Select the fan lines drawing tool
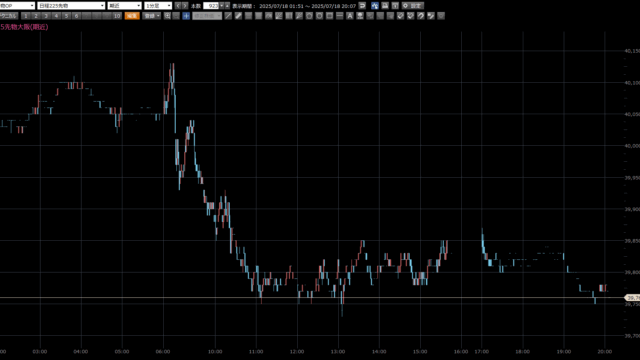Viewport: 640px width, 360px height. (279, 16)
